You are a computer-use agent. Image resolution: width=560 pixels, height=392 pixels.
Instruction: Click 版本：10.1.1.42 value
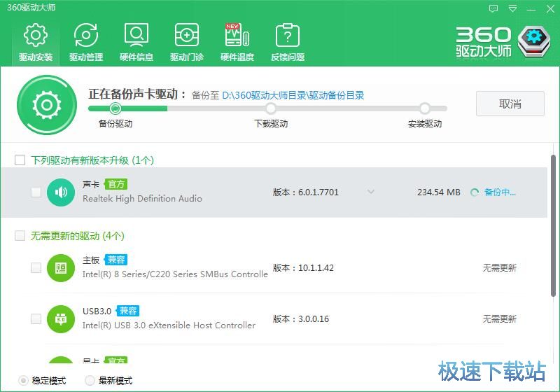click(x=303, y=268)
